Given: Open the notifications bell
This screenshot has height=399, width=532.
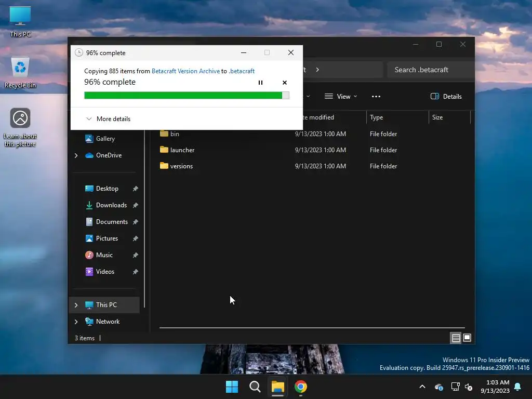Looking at the screenshot, I should click(x=518, y=387).
